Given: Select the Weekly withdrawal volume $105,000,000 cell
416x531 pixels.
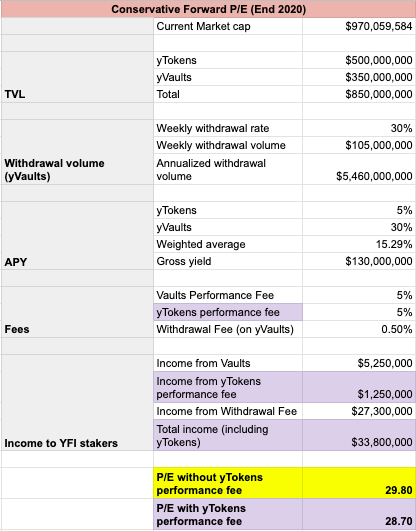Looking at the screenshot, I should 359,145.
